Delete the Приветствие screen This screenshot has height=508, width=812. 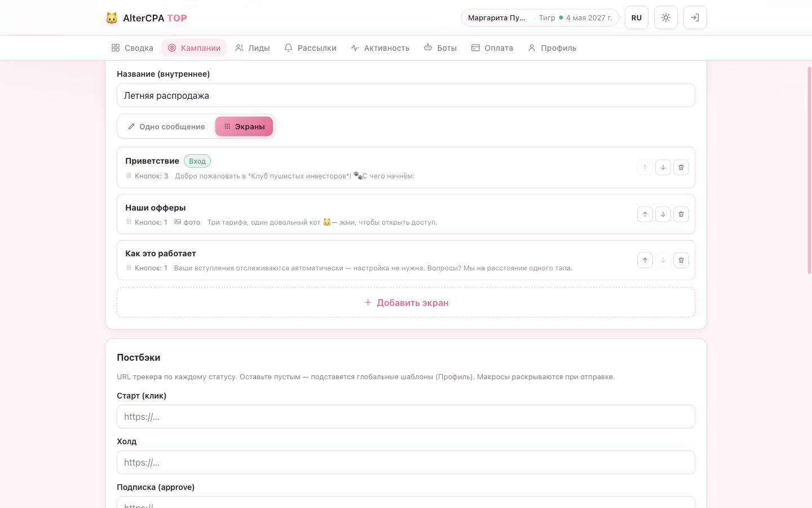point(681,168)
